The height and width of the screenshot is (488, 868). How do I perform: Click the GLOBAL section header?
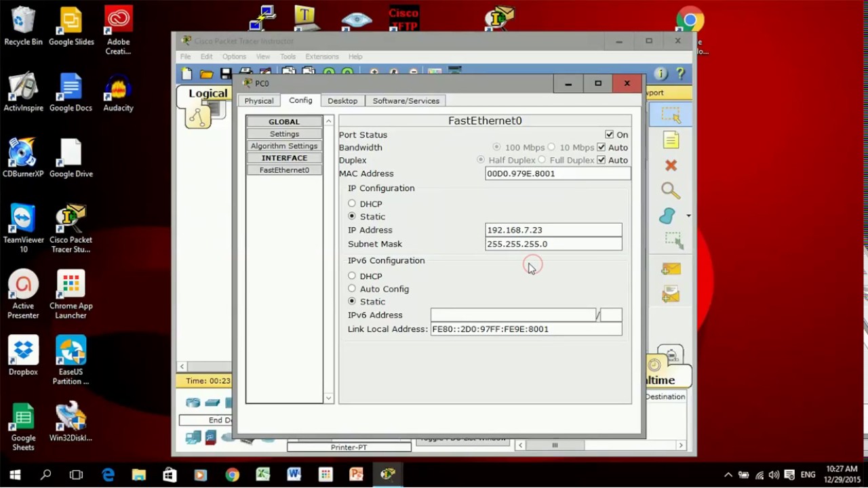[284, 121]
